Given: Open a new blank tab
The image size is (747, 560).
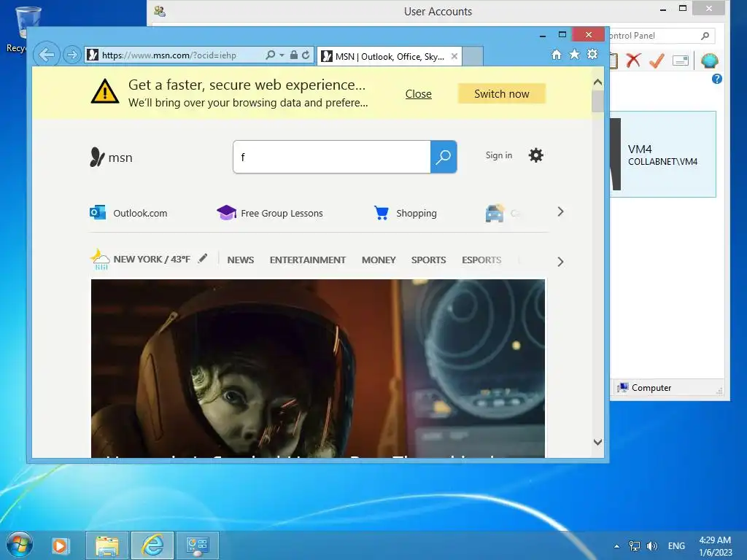Looking at the screenshot, I should coord(473,57).
